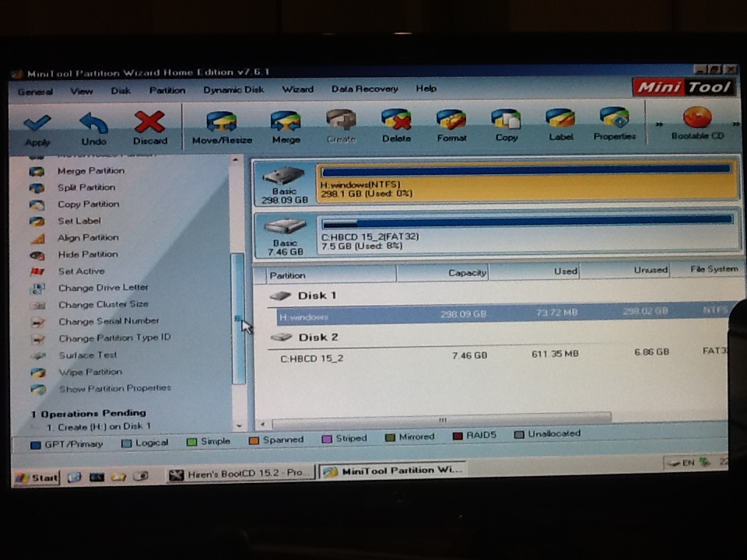Select Split Partition in the sidebar

coord(86,187)
